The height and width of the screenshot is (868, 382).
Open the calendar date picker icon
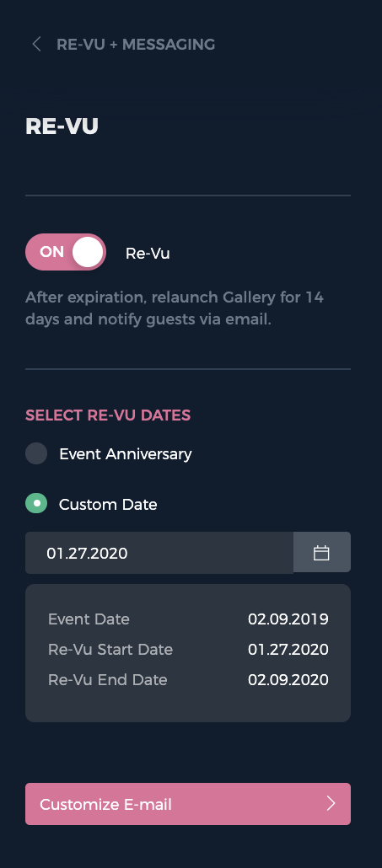[x=321, y=553]
